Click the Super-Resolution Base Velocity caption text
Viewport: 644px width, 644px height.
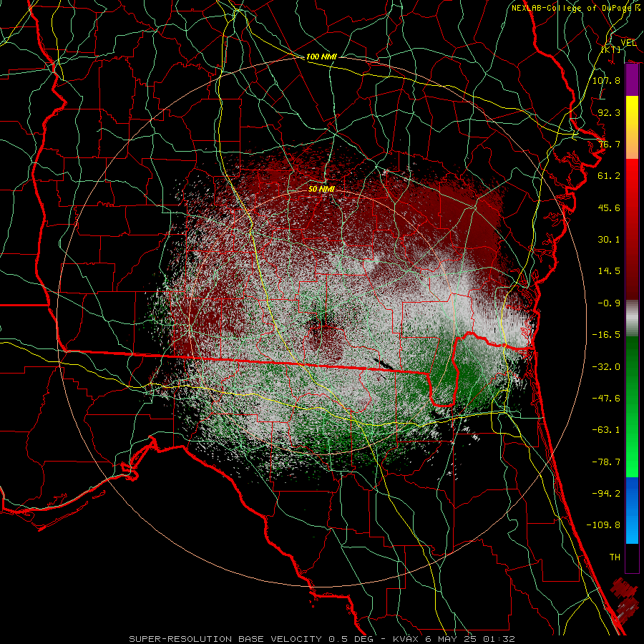click(321, 639)
